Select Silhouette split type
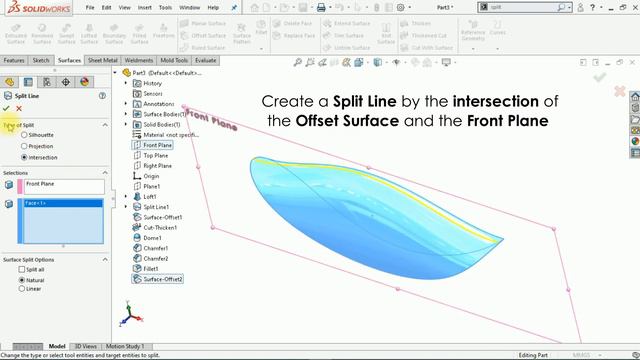This screenshot has height=360, width=640. 24,135
